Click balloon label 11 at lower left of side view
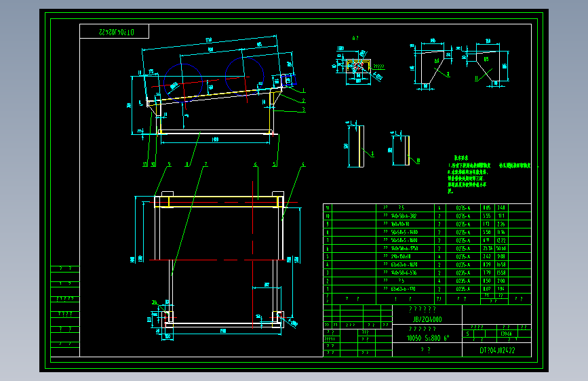Screen dimensions: 588x381 145,164
